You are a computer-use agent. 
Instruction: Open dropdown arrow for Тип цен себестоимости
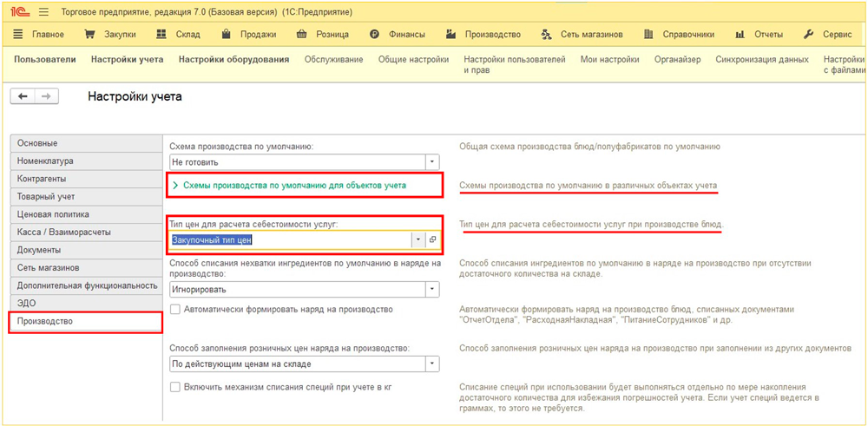(x=418, y=240)
